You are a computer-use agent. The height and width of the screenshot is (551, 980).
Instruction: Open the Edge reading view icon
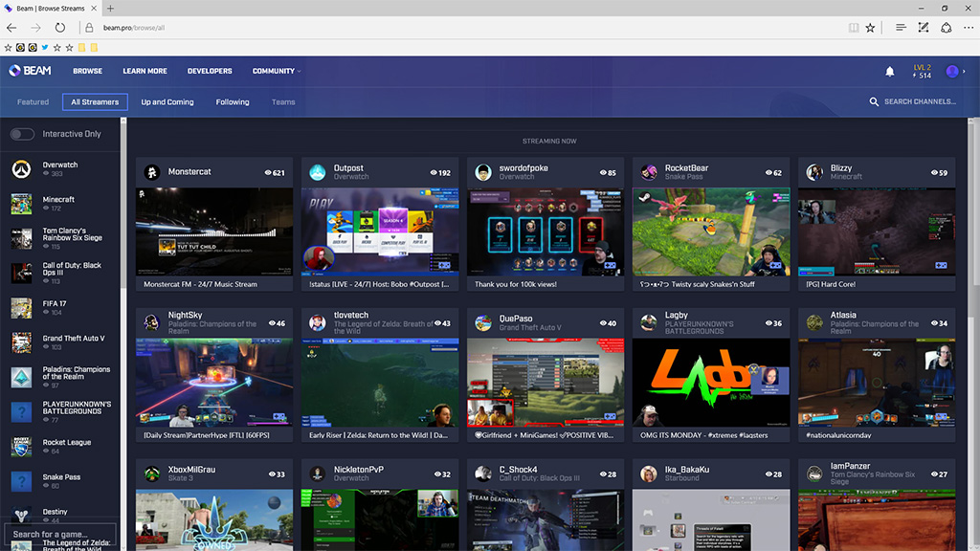coord(853,28)
